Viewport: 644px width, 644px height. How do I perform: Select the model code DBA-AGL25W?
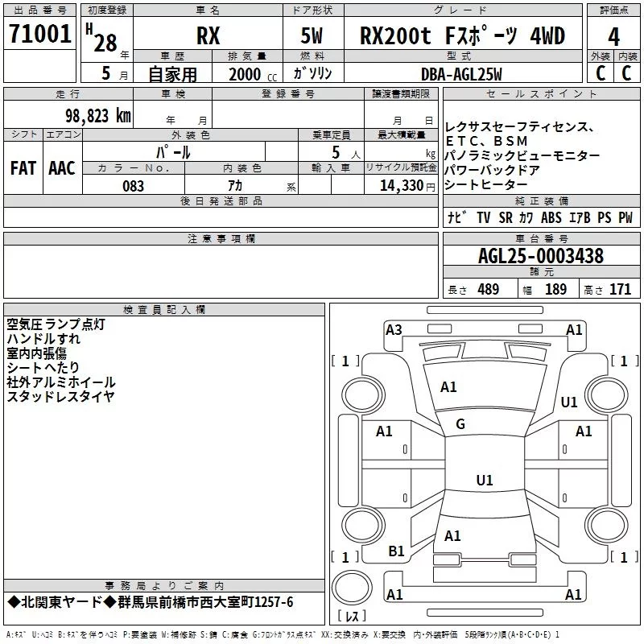[460, 74]
